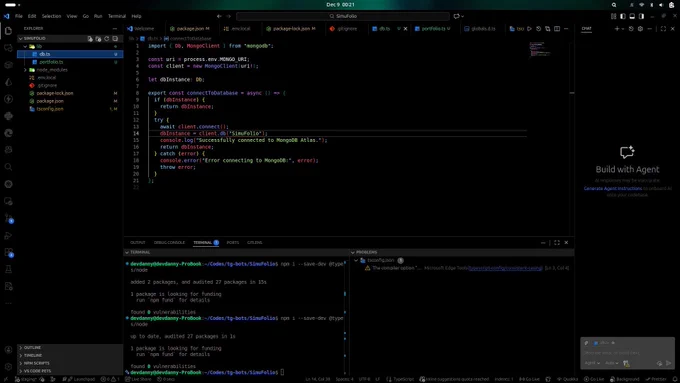Viewport: 680px width, 383px height.
Task: Open the typescript-config link in Problems
Action: (505, 268)
